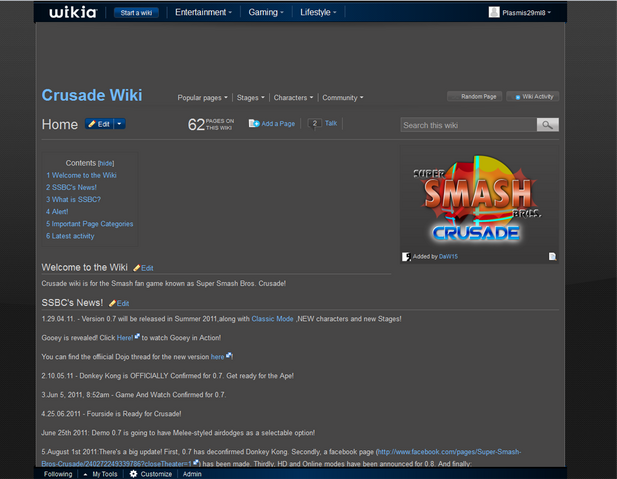Open Wiki Activity
Image resolution: width=617 pixels, height=479 pixels.
(x=533, y=96)
